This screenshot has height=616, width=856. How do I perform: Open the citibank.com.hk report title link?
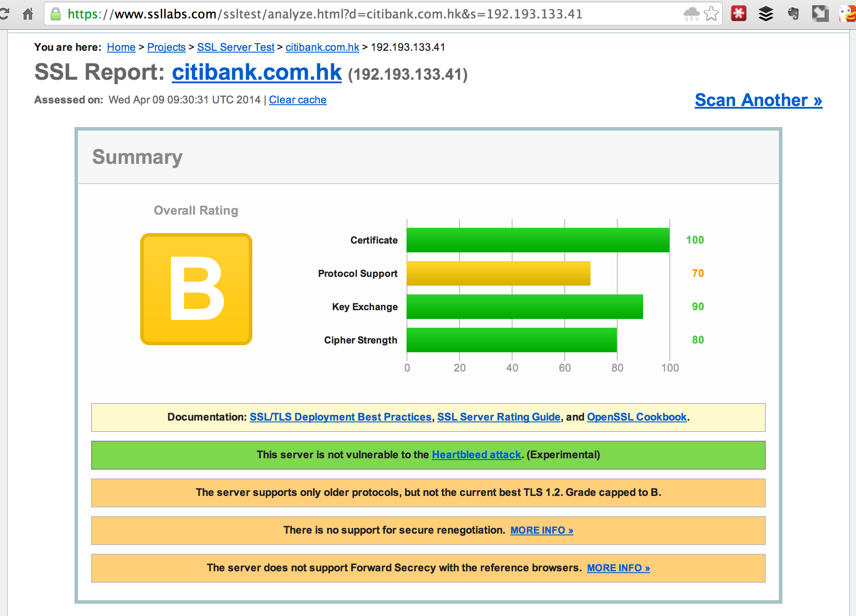point(256,72)
